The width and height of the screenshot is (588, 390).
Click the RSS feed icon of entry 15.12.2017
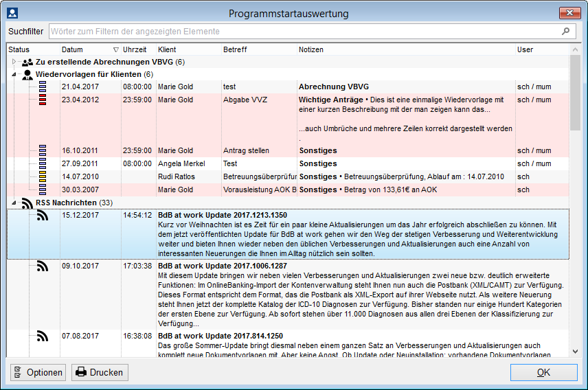pyautogui.click(x=43, y=215)
